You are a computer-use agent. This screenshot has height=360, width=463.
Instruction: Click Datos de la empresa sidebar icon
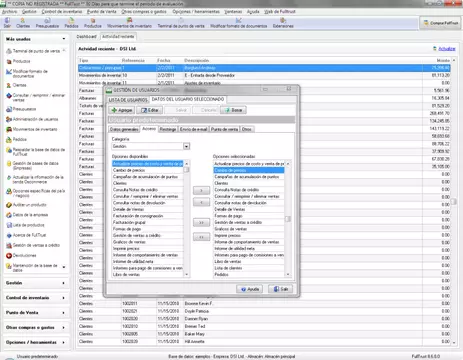pos(9,215)
